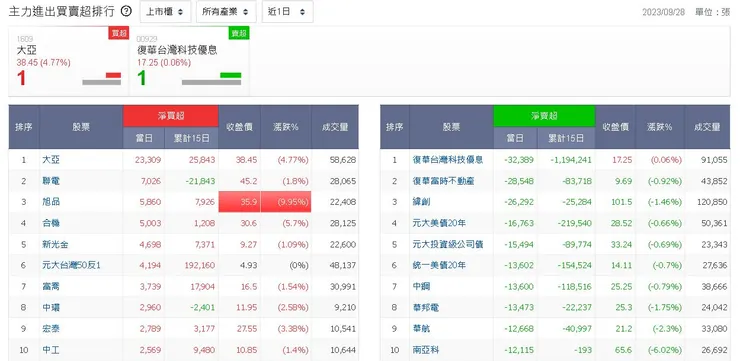Screen dimensions: 740x361
Task: Click the date 2023/09/28
Action: [663, 12]
